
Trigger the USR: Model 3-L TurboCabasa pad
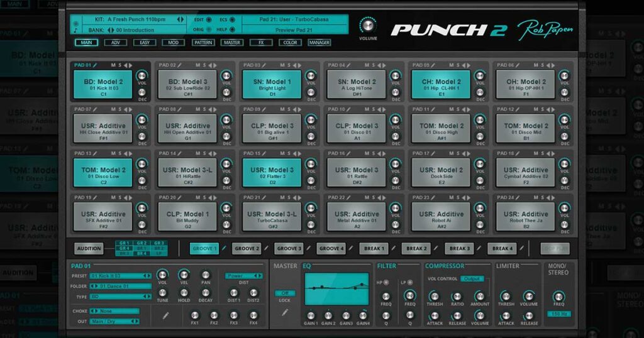tap(272, 217)
